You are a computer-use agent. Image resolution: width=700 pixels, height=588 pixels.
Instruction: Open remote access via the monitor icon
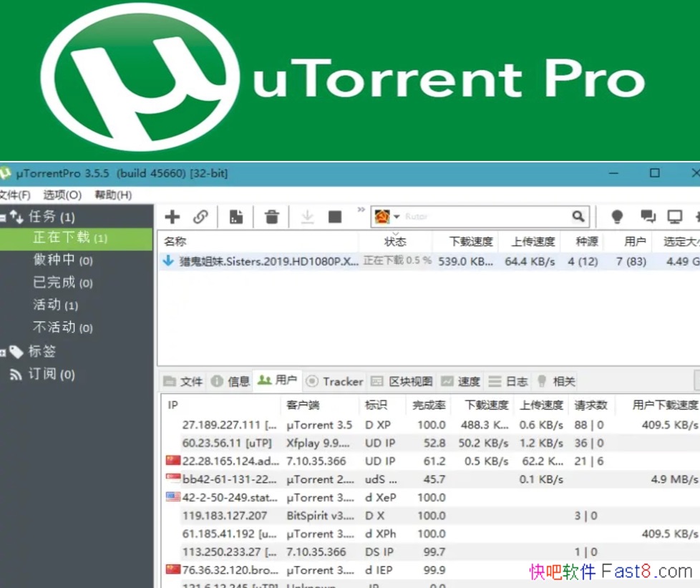674,216
